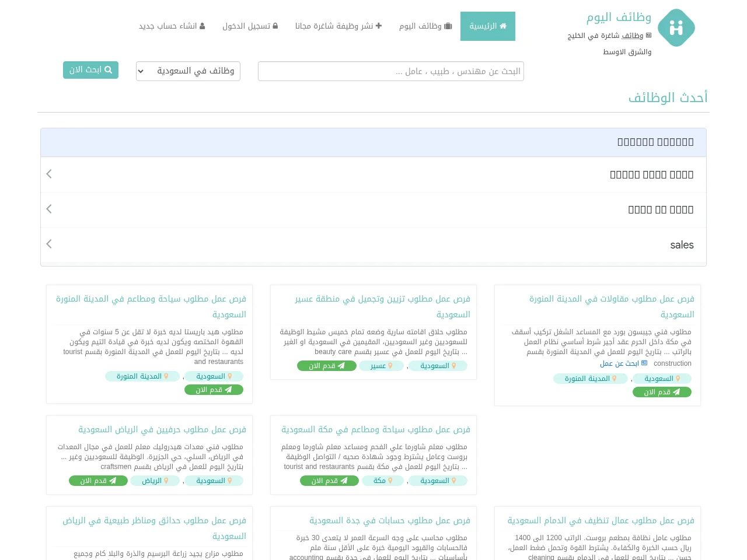The image size is (747, 560).
Task: Focus the job search text field
Action: pos(391,71)
